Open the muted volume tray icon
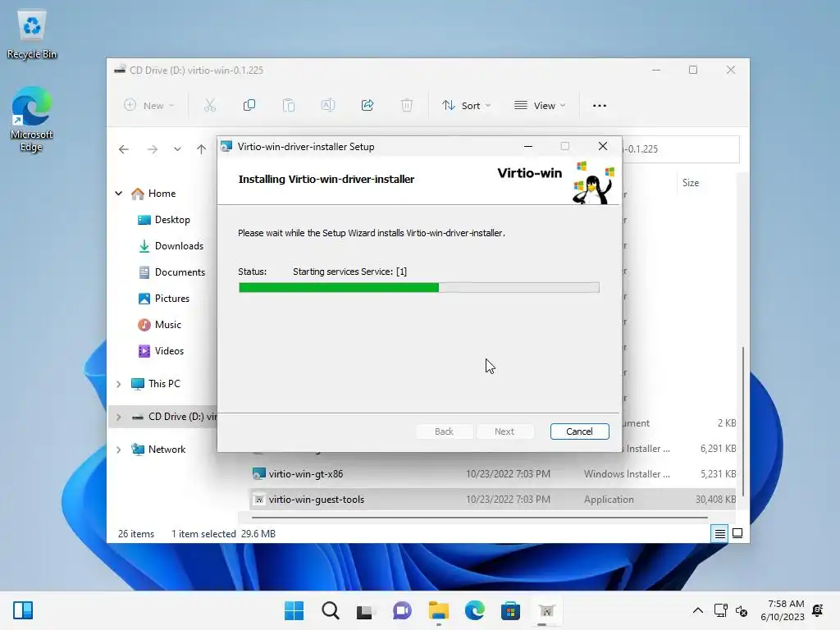Screen dimensions: 840x630 [742, 610]
